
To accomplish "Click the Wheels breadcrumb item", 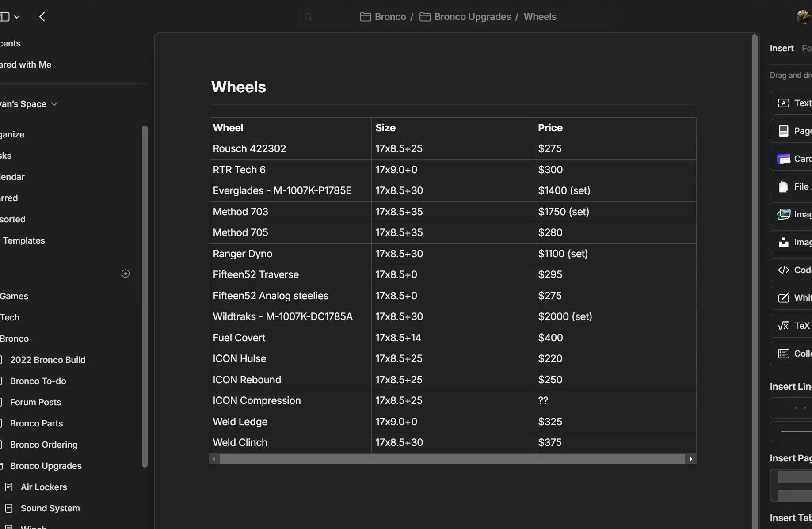I will [540, 17].
